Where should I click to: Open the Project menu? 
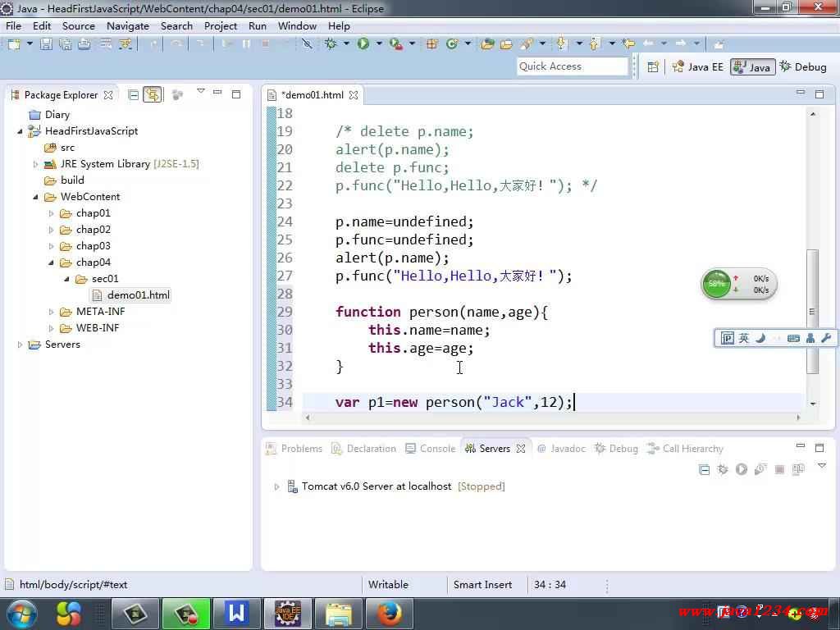click(220, 25)
